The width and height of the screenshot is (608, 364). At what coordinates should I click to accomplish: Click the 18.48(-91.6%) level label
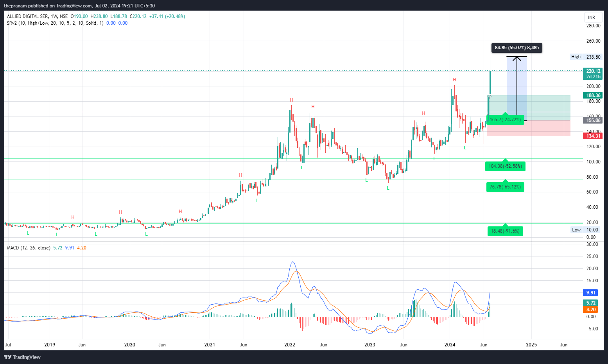tap(505, 231)
